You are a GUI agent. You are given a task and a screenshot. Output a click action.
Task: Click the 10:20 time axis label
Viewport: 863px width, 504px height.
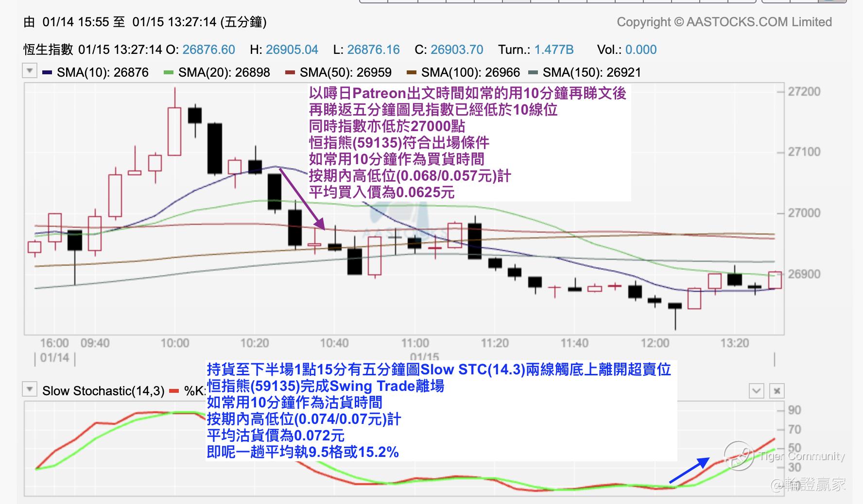255,343
